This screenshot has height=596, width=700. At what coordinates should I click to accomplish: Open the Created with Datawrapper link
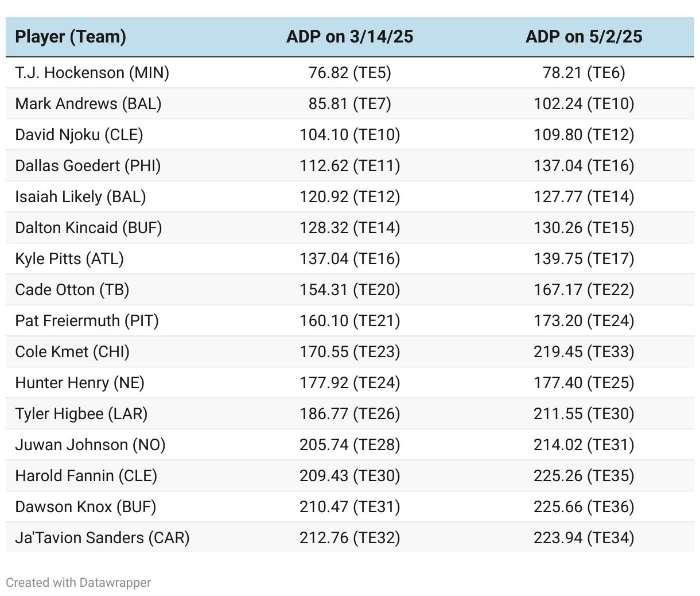coord(78,582)
